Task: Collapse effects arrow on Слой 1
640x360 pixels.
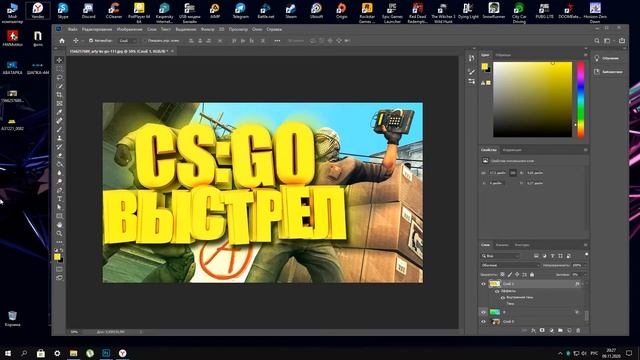Action: (x=583, y=284)
